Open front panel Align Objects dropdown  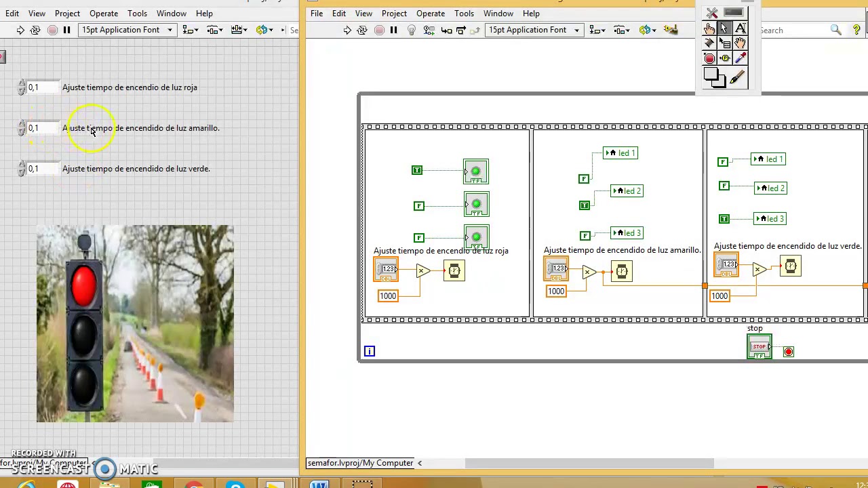(191, 30)
